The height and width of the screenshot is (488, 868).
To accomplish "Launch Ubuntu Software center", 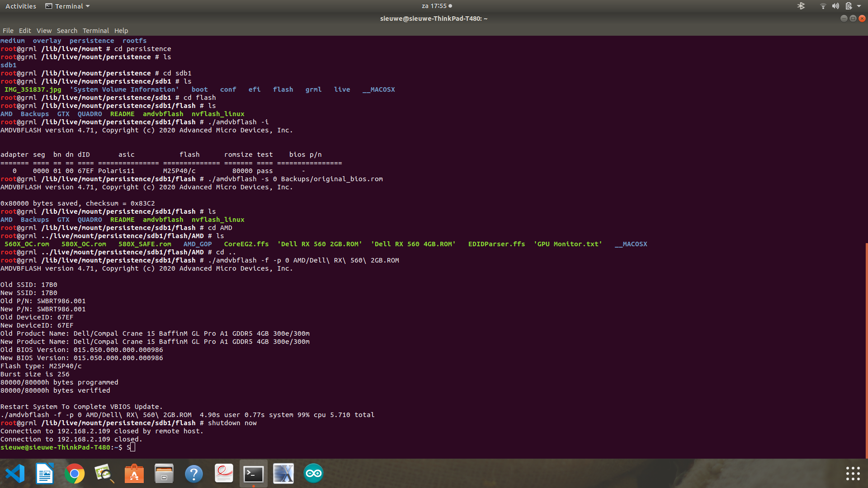I will tap(134, 474).
